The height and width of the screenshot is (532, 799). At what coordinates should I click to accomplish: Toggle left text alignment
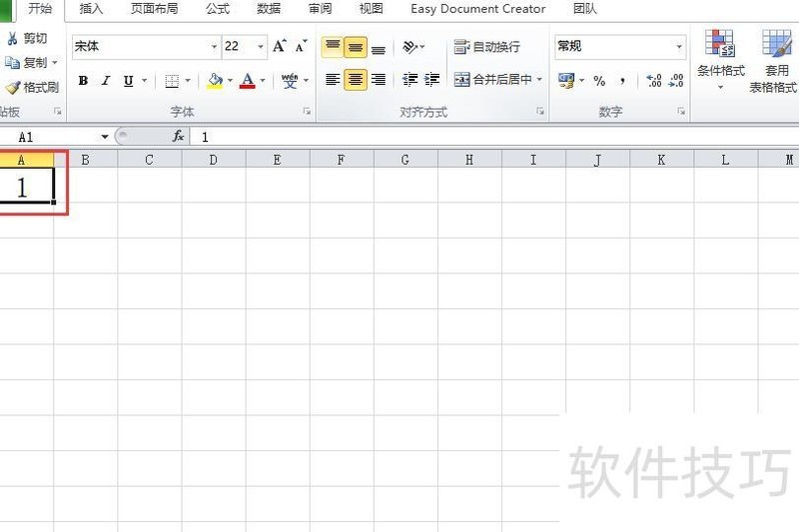point(333,80)
